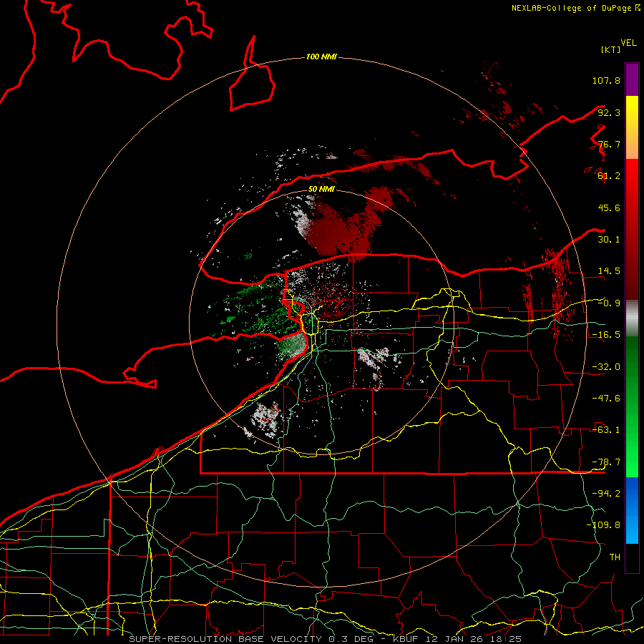Screen dimensions: 644x644
Task: Click the -109.8 scale value
Action: tap(603, 525)
